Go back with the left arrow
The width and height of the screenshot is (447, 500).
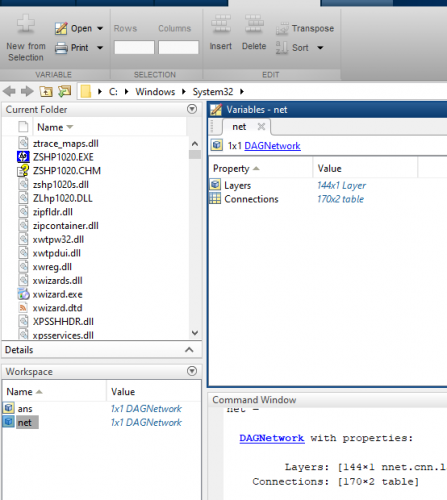click(x=9, y=91)
